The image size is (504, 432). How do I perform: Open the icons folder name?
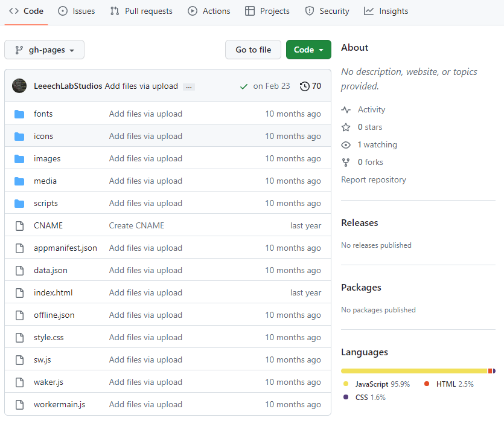(x=43, y=137)
